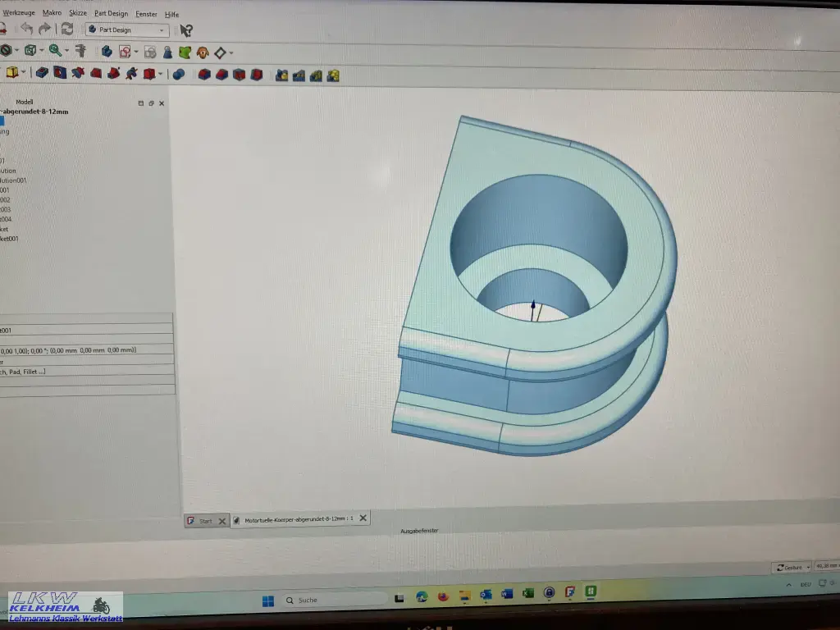
Task: Click the Suche taskbar search box
Action: (334, 600)
